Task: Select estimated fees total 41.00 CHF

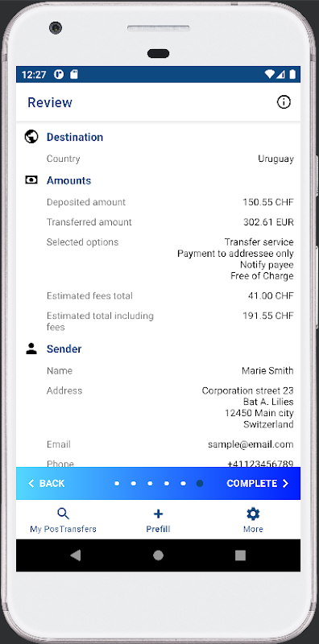Action: tap(271, 295)
